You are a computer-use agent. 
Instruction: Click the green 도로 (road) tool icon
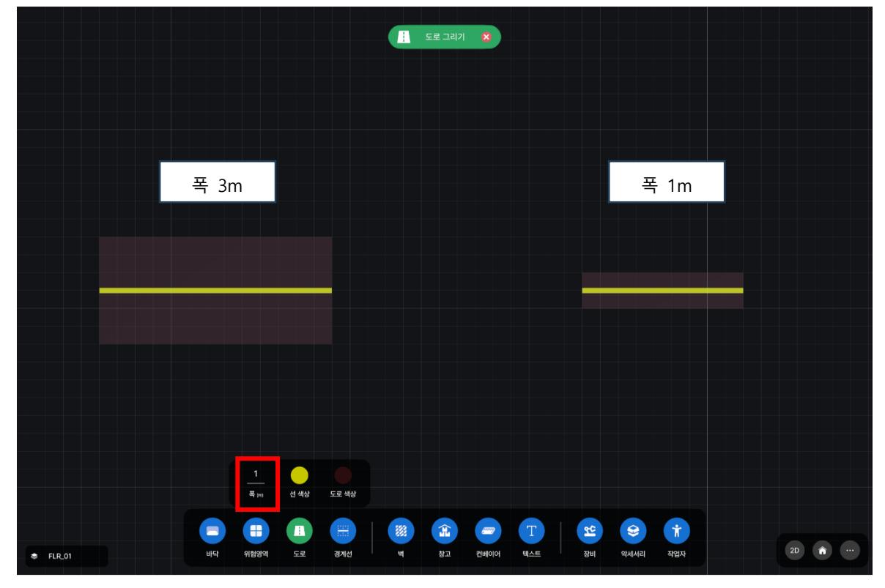tap(299, 531)
